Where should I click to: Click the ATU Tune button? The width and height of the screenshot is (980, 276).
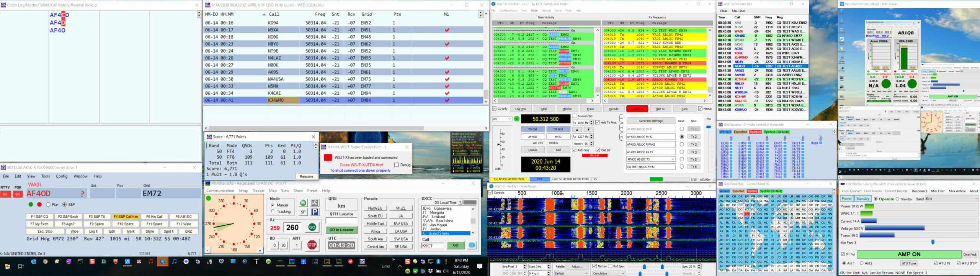[x=909, y=263]
